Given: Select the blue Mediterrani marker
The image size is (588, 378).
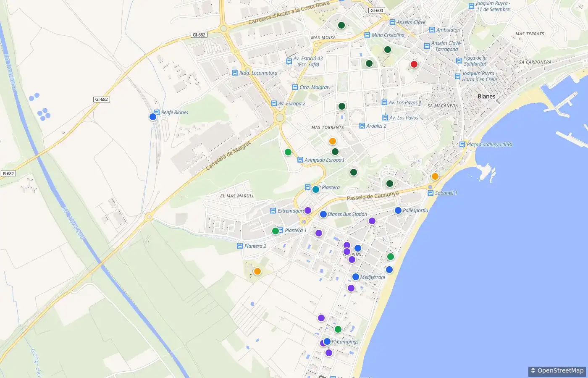Looking at the screenshot, I should tap(356, 277).
